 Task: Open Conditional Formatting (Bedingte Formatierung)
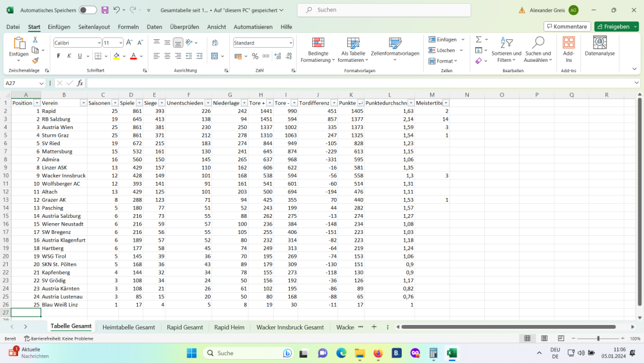click(318, 50)
